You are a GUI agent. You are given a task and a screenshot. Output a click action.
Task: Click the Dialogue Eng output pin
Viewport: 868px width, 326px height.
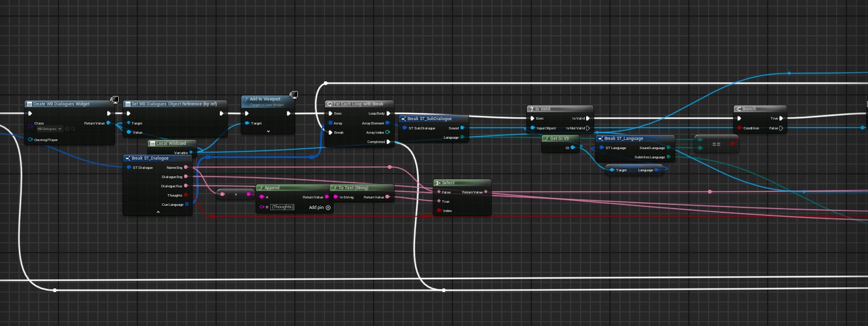(186, 176)
